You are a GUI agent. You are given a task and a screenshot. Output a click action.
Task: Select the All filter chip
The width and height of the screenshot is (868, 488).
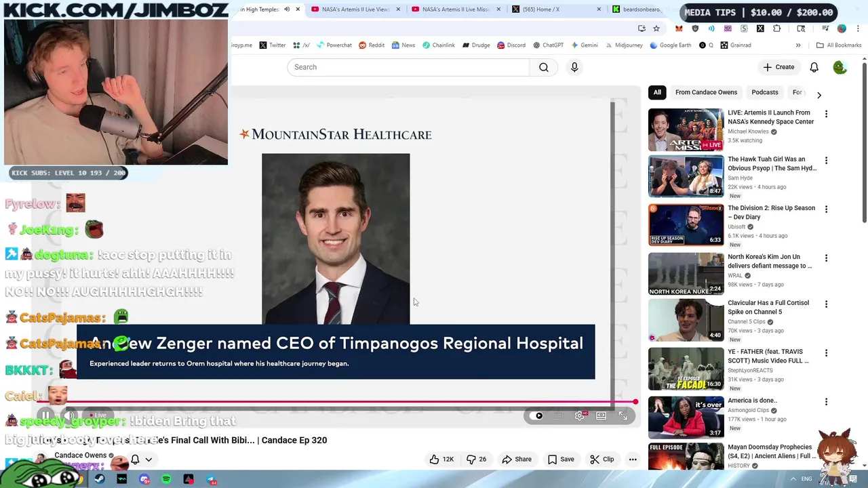(x=657, y=92)
